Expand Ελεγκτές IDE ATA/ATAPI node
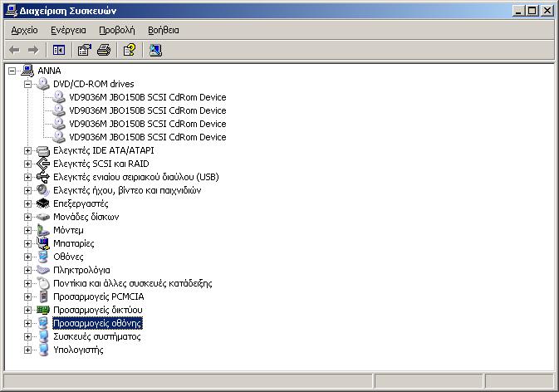 pos(27,151)
